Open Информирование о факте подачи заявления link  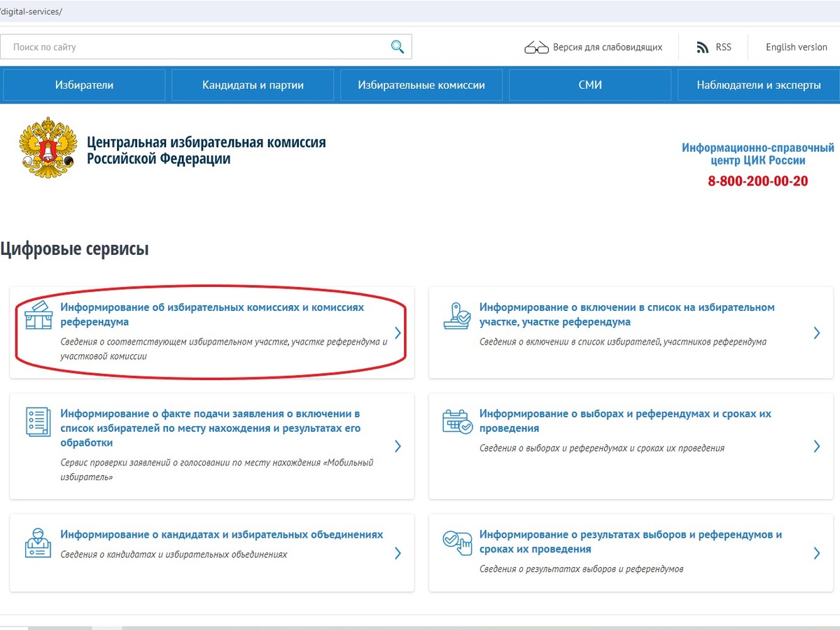coord(211,428)
